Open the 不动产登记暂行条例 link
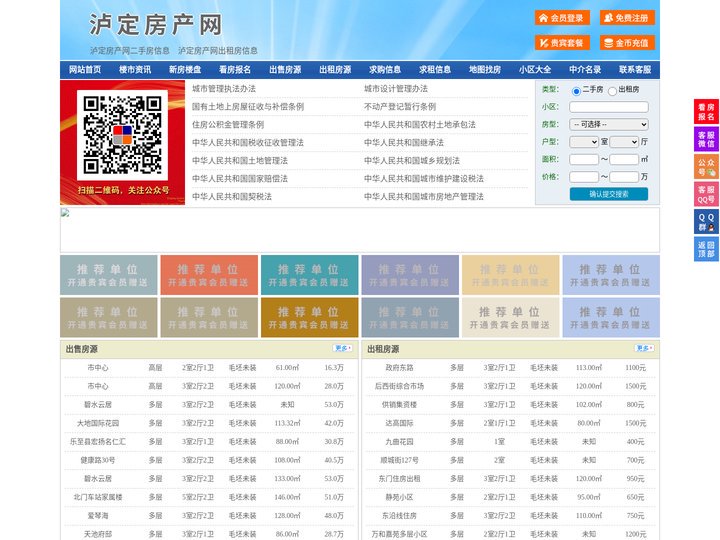The width and height of the screenshot is (720, 540). point(400,107)
